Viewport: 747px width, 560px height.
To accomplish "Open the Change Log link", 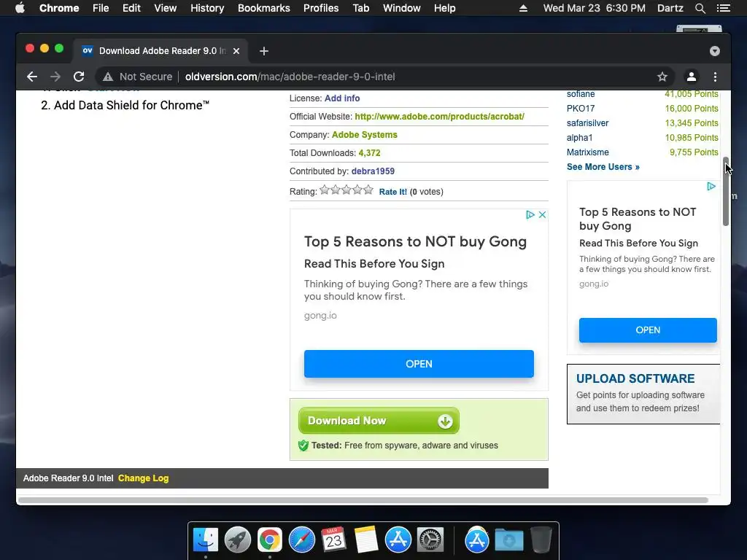I will click(144, 478).
